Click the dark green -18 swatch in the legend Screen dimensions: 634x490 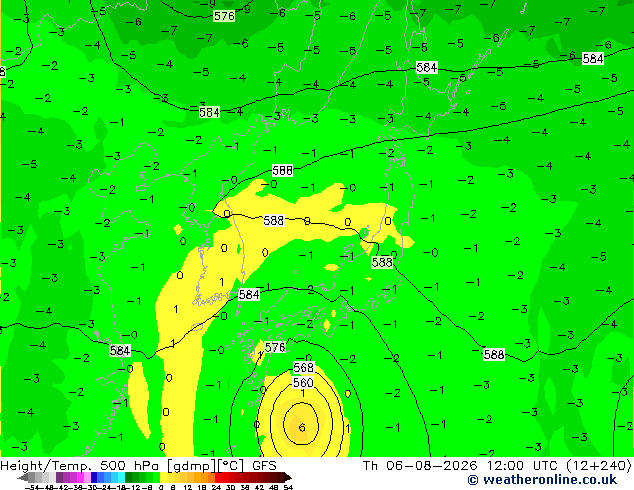pos(129,477)
